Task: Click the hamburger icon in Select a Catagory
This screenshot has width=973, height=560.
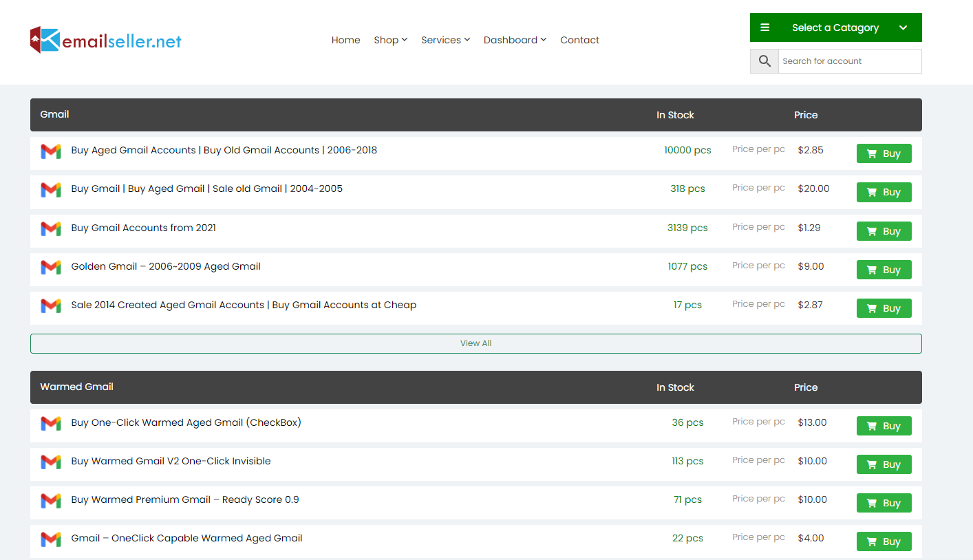Action: [764, 28]
